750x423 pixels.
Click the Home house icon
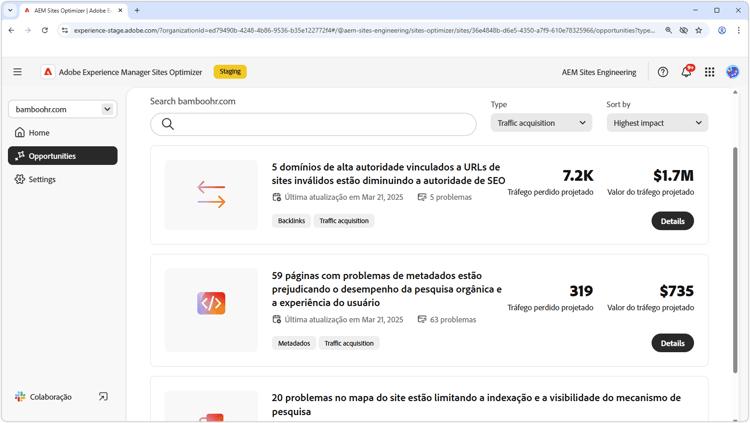20,133
